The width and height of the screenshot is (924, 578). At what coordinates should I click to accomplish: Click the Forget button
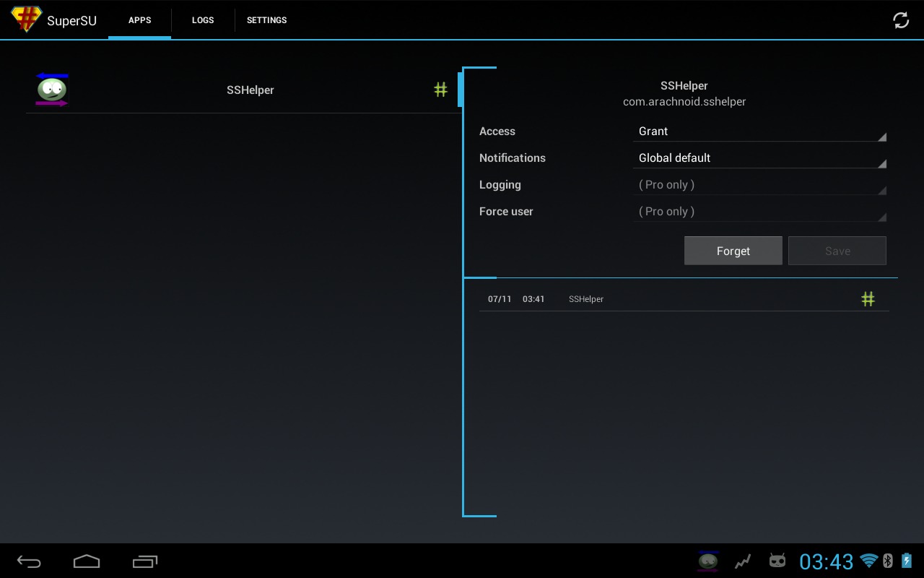[x=733, y=251]
